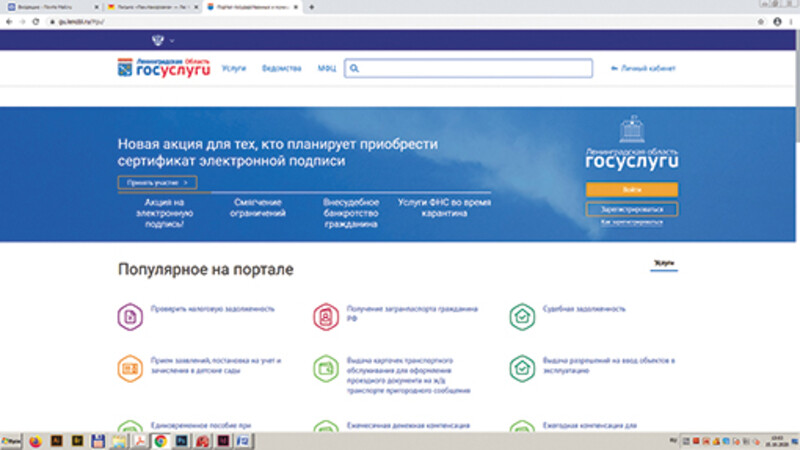Open Выдача карточек транспортного обслуживания link

click(x=408, y=376)
